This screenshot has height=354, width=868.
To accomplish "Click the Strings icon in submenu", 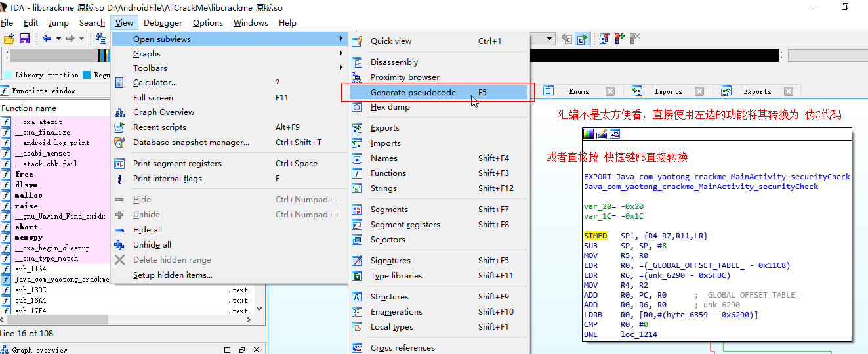I will [x=357, y=188].
